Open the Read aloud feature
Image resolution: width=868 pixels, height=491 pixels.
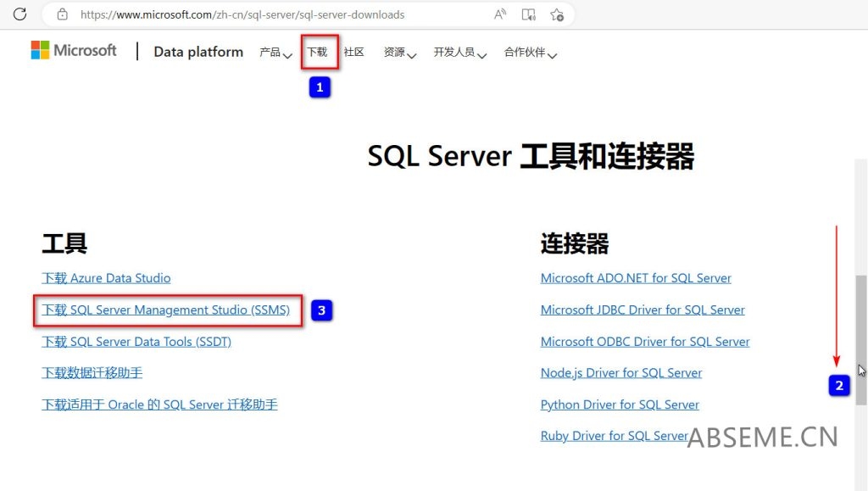pyautogui.click(x=499, y=14)
